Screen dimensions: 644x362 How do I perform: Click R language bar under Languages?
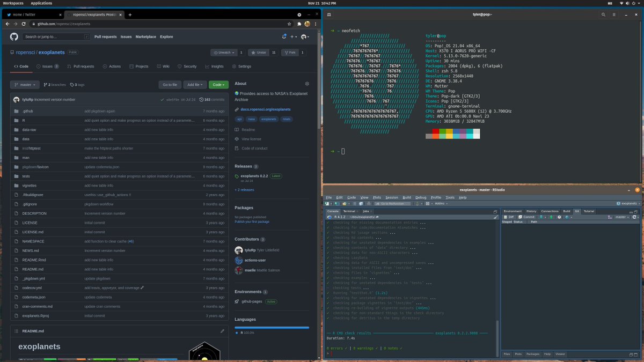coord(272,327)
